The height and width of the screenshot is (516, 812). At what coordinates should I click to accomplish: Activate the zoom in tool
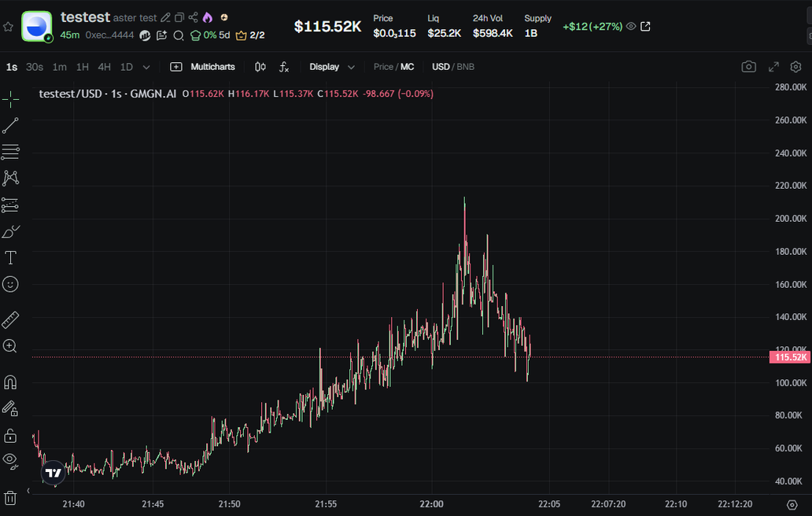(10, 346)
